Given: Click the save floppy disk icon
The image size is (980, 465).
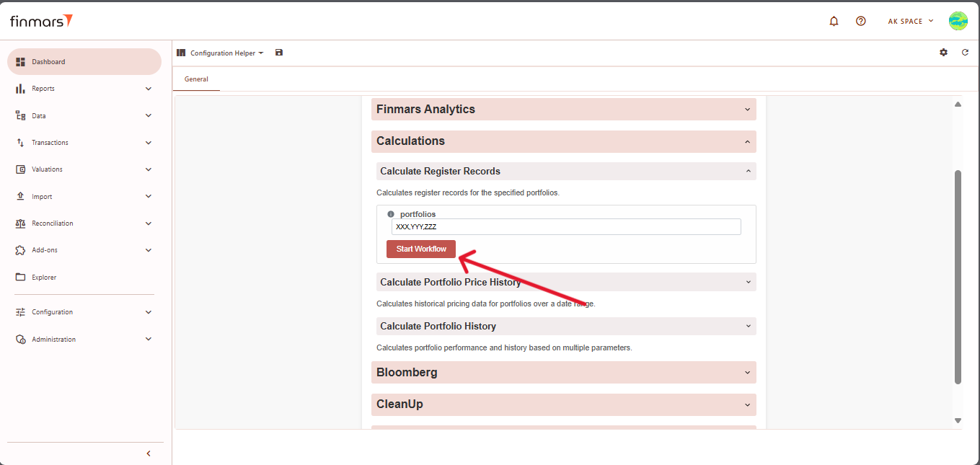Looking at the screenshot, I should tap(279, 53).
